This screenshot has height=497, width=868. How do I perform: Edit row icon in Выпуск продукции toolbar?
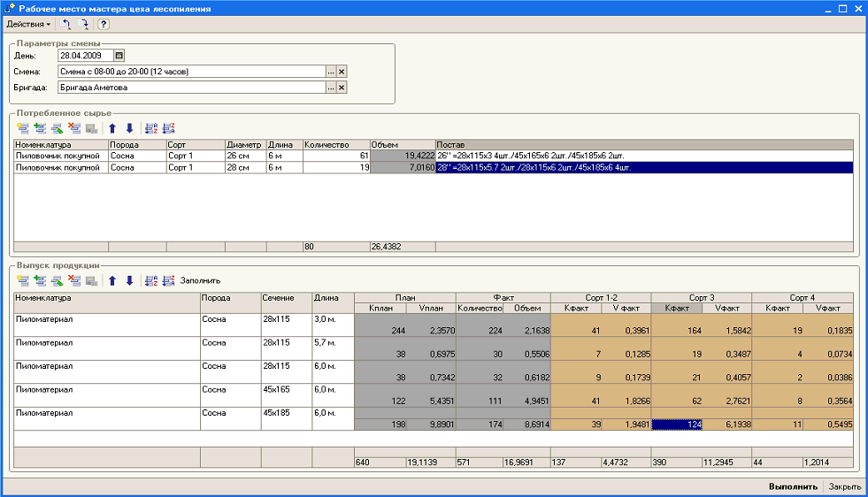(57, 280)
